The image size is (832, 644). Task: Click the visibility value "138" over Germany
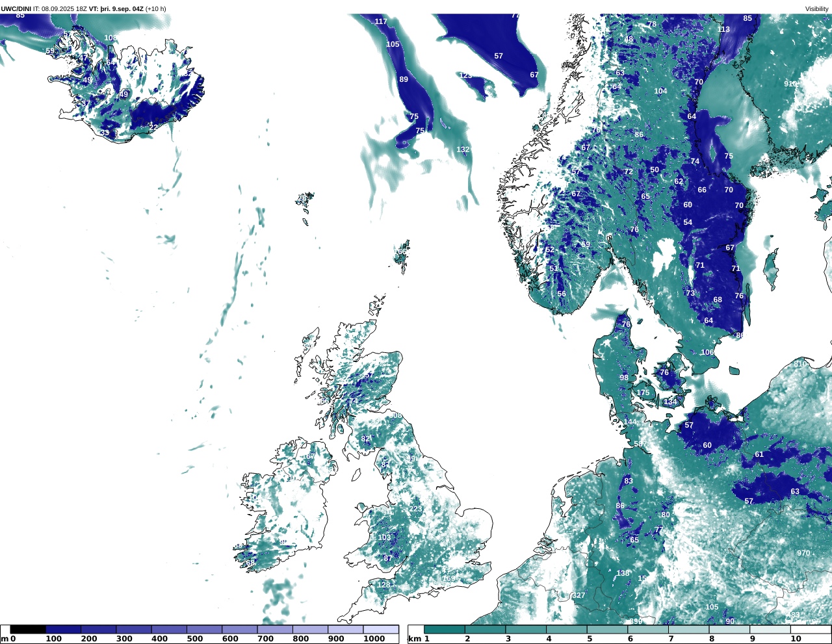tap(623, 573)
